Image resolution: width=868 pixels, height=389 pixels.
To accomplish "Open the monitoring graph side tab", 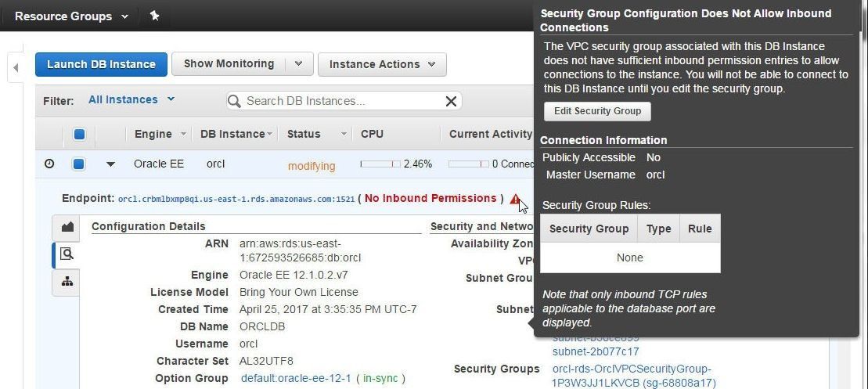I will click(x=67, y=227).
